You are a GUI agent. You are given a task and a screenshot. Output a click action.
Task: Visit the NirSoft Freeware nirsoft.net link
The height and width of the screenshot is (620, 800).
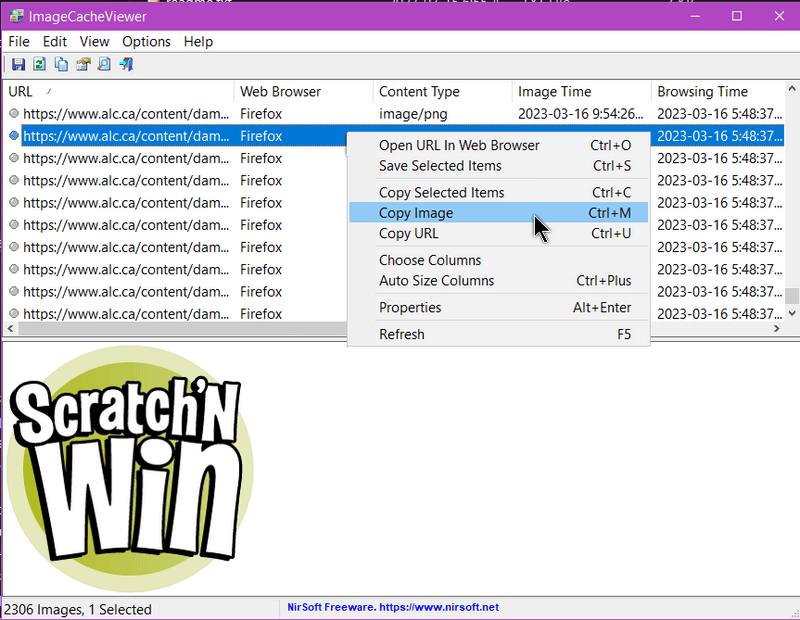[393, 607]
